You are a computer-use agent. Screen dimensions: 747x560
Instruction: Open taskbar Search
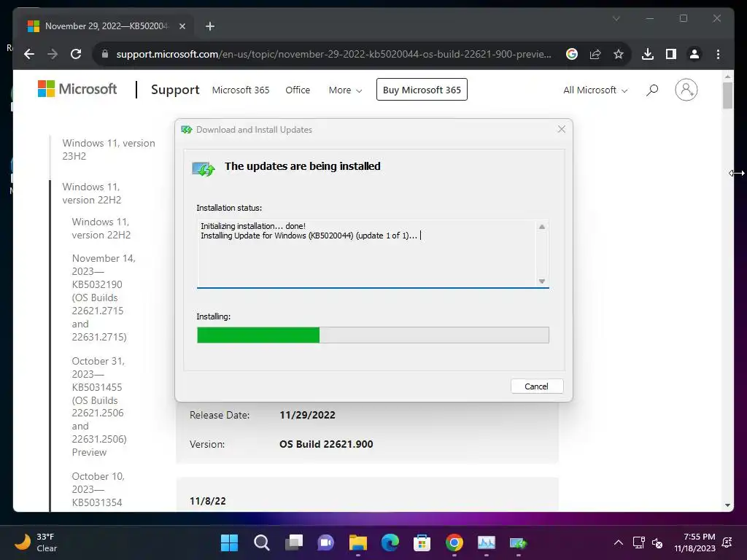pyautogui.click(x=262, y=542)
